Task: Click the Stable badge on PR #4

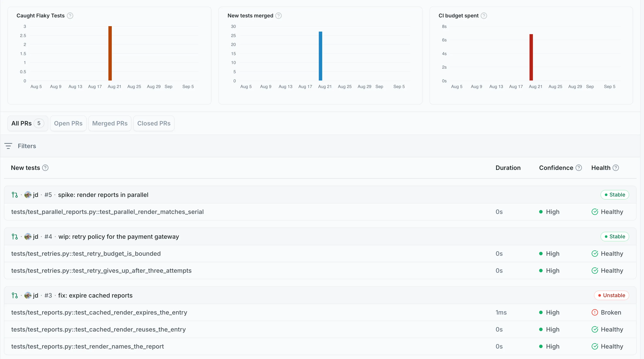Action: pos(615,237)
